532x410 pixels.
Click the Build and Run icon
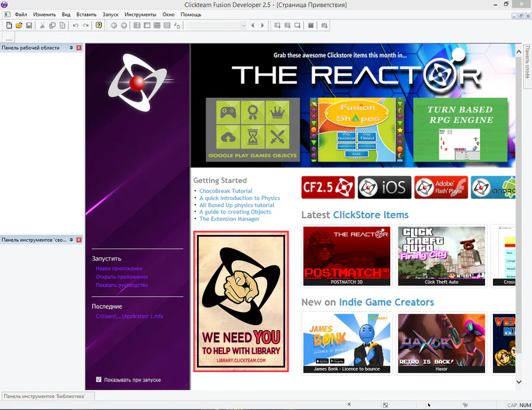[x=324, y=25]
